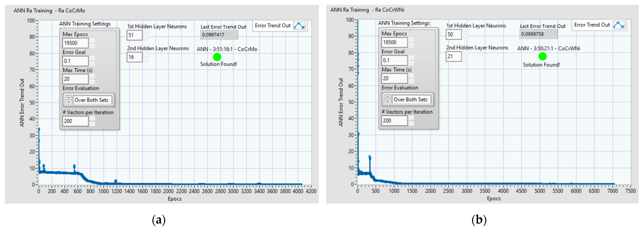Increment CoCrMo 1st Hidden Layer Neurons value
The image size is (644, 229).
[x=146, y=33]
